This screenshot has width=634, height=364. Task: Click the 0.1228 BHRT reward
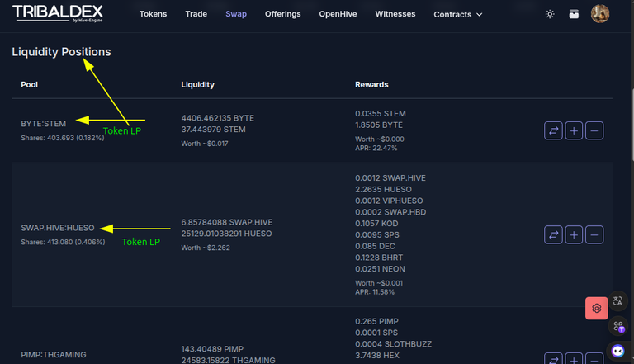point(379,258)
